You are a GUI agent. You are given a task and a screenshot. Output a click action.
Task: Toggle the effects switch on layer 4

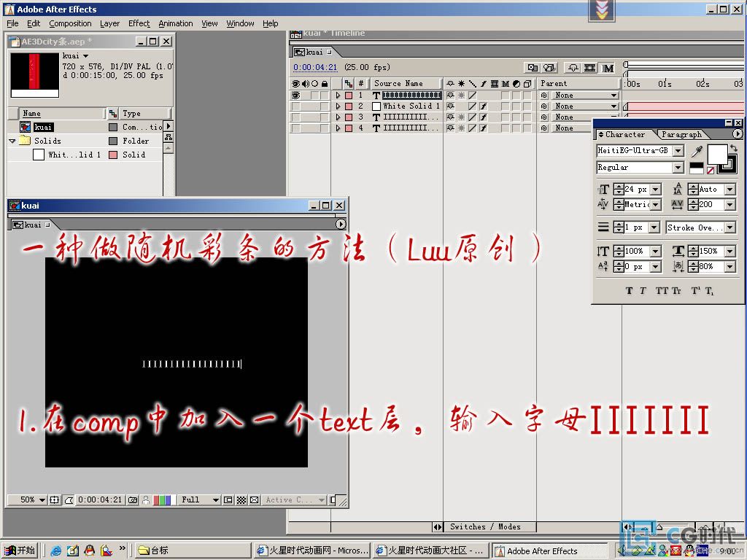483,128
